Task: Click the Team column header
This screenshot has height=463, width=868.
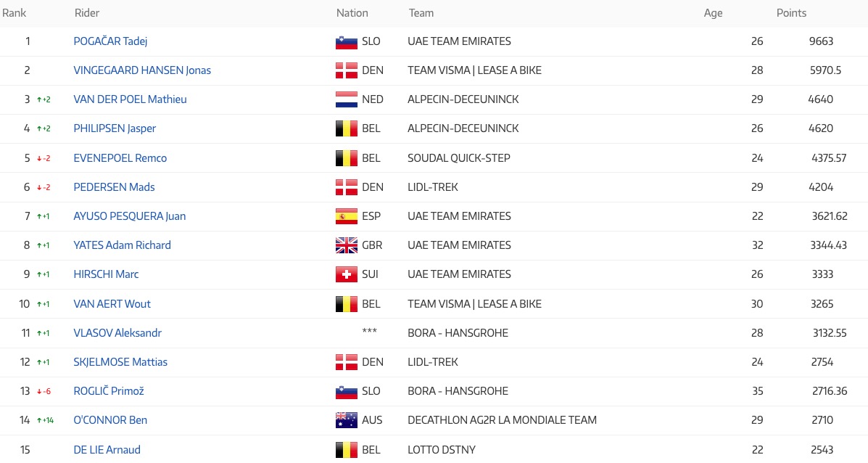Action: [421, 13]
